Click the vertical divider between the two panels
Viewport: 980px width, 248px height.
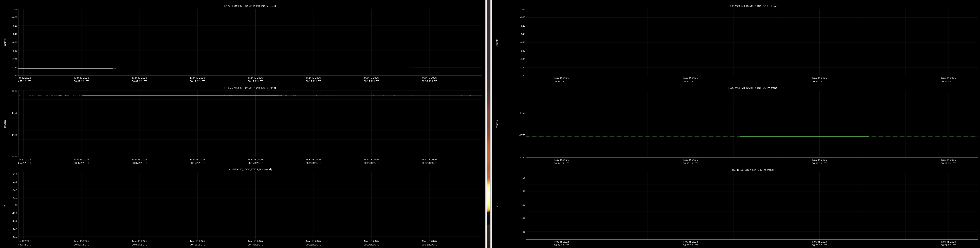[x=489, y=124]
